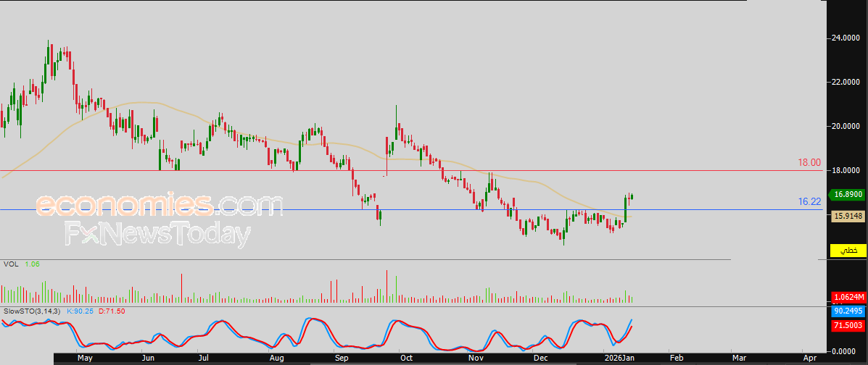Click the red 71.5003 stochastic D tag

coord(848,327)
